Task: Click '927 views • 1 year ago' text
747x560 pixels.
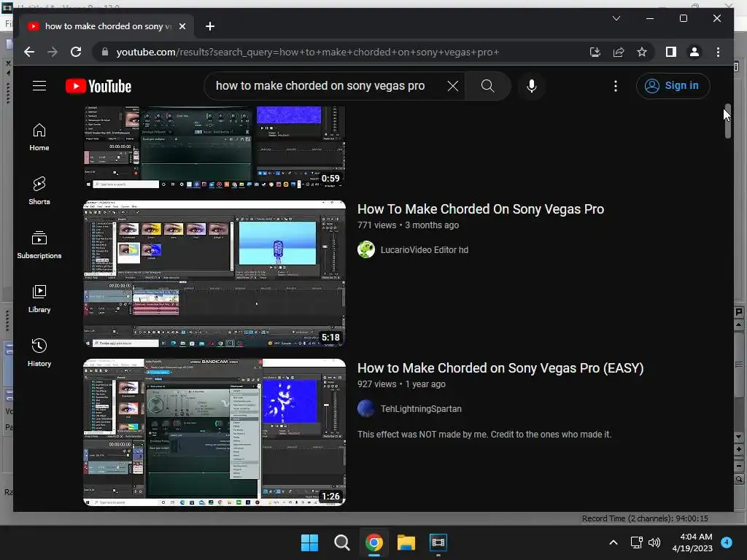Action: 402,384
